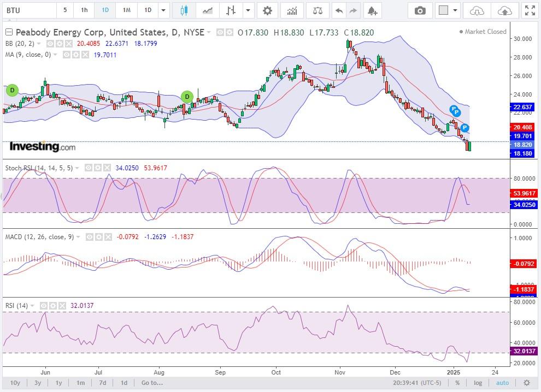Open interval dropdown arrow after 1D
541x392 pixels.
point(163,10)
